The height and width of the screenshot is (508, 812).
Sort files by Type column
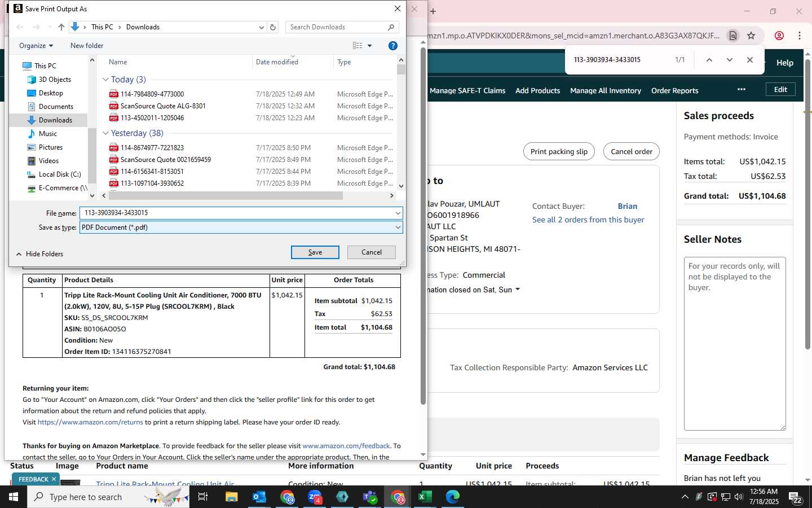344,62
